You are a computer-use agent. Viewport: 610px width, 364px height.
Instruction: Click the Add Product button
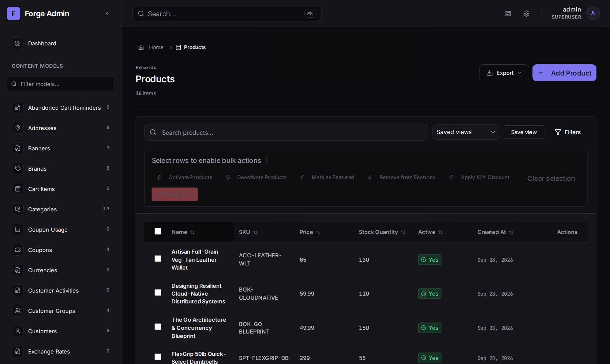[x=564, y=73]
